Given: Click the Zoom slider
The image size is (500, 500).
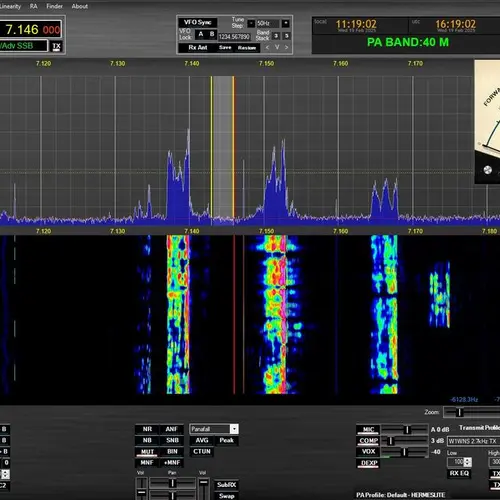Looking at the screenshot, I should [472, 412].
